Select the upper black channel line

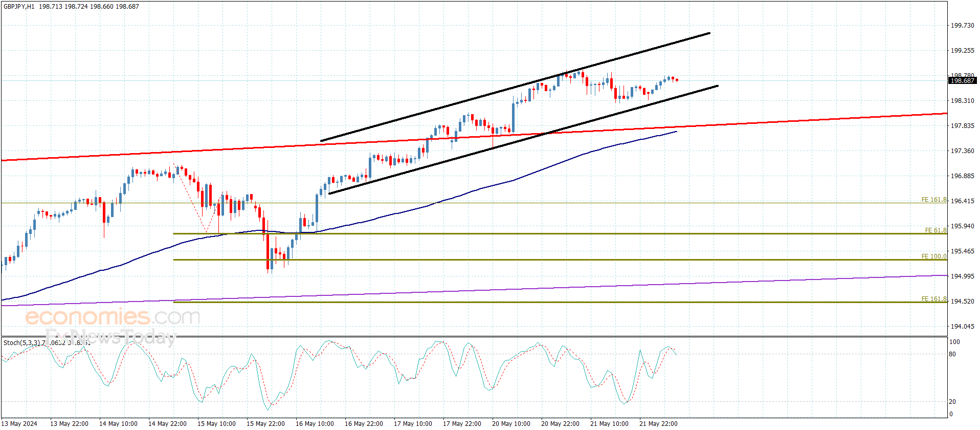tap(515, 87)
